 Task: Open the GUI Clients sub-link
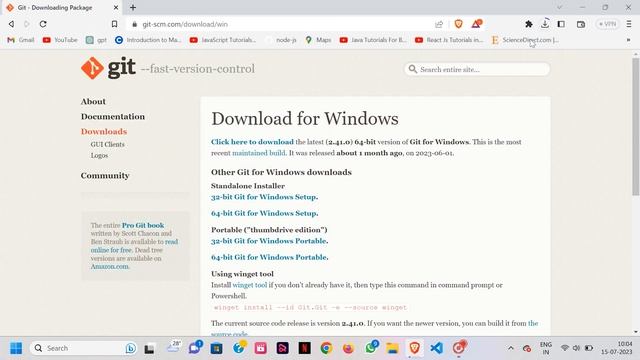(x=108, y=144)
